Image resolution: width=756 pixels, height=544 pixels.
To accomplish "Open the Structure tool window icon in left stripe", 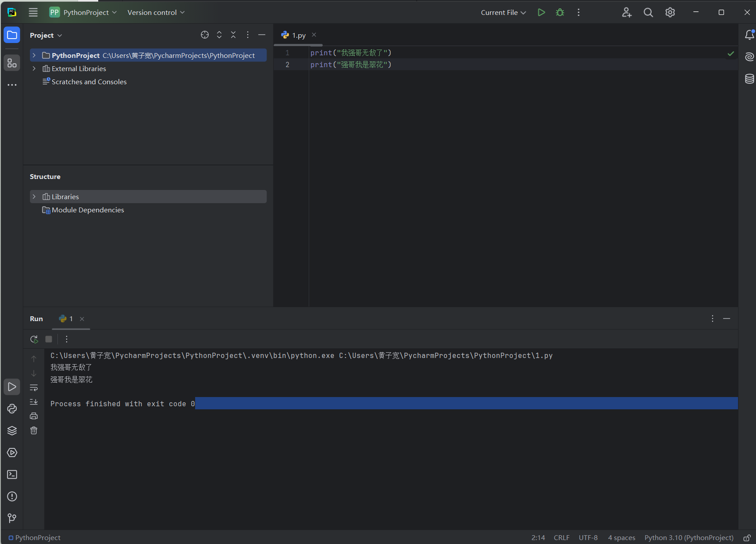I will pos(12,63).
